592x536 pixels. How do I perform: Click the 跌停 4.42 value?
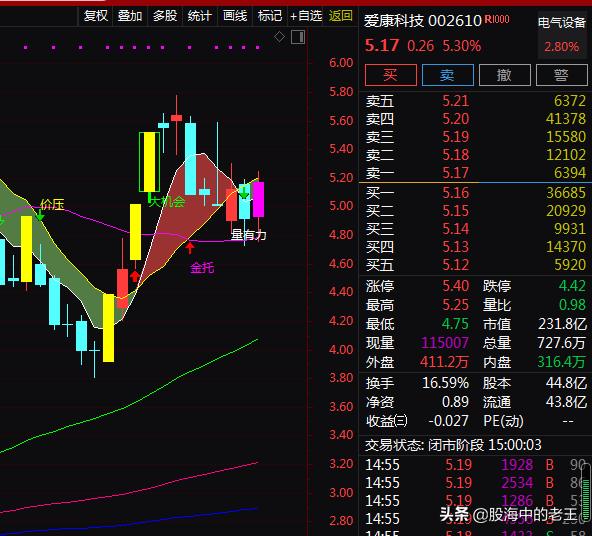[572, 286]
